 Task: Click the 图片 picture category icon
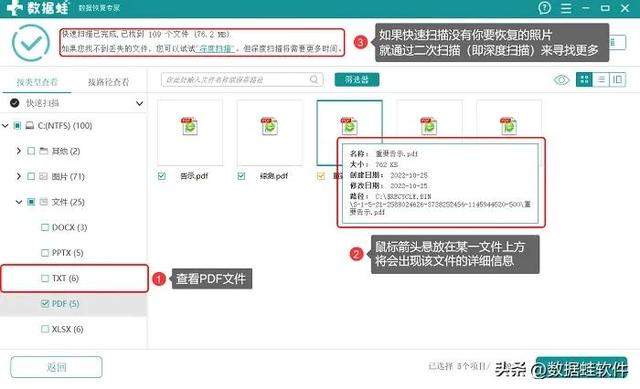click(x=44, y=176)
